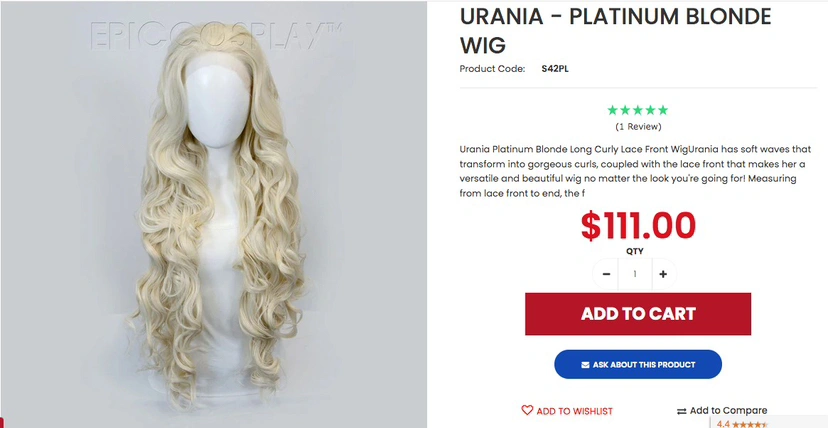Click the heart icon for wishlist
Image resolution: width=828 pixels, height=428 pixels.
pos(527,410)
